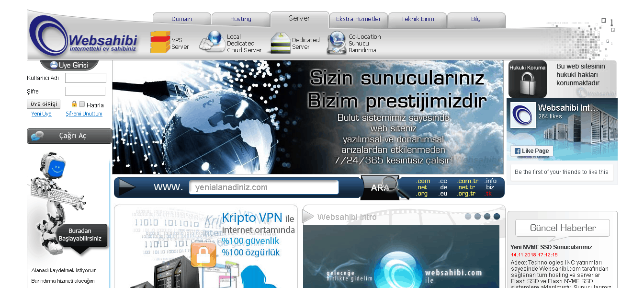
Task: Select the .com.tr domain extension
Action: (467, 181)
